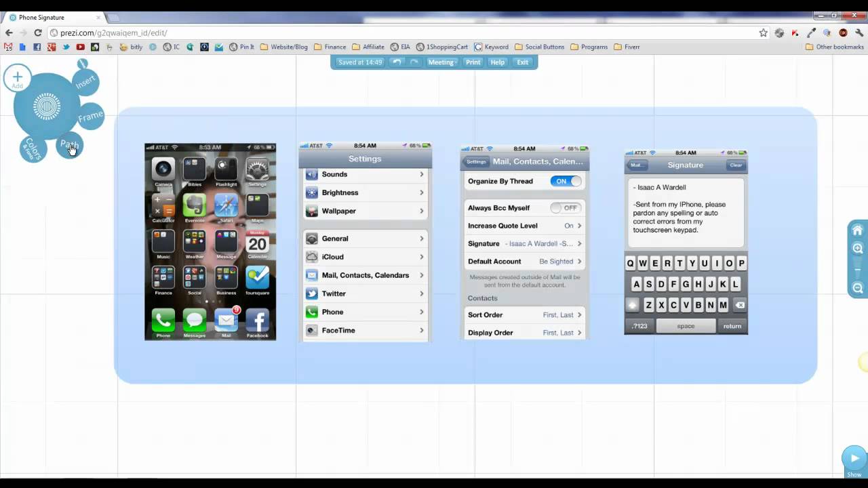The image size is (868, 488).
Task: Click the Signature row in mail settings
Action: tap(524, 243)
